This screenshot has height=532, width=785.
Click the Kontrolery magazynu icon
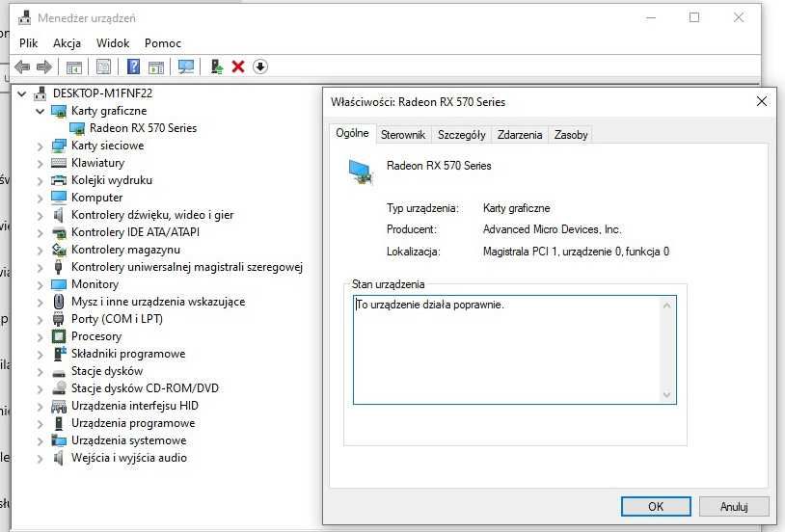pos(59,250)
